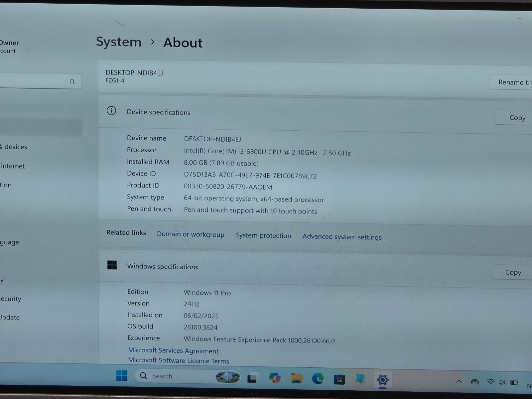Open Microsoft Store from the taskbar
The width and height of the screenshot is (532, 399).
[x=339, y=379]
